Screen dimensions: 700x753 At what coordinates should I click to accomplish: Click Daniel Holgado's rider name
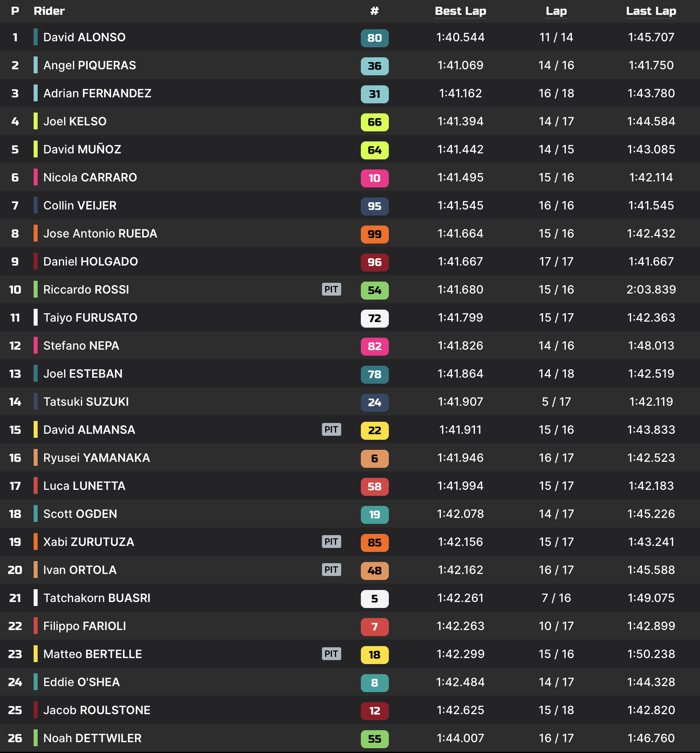[91, 262]
